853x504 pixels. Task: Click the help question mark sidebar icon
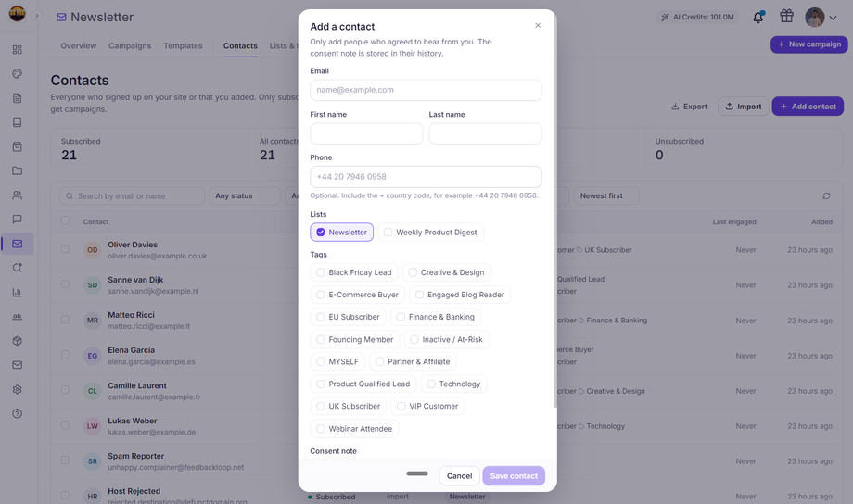click(18, 414)
